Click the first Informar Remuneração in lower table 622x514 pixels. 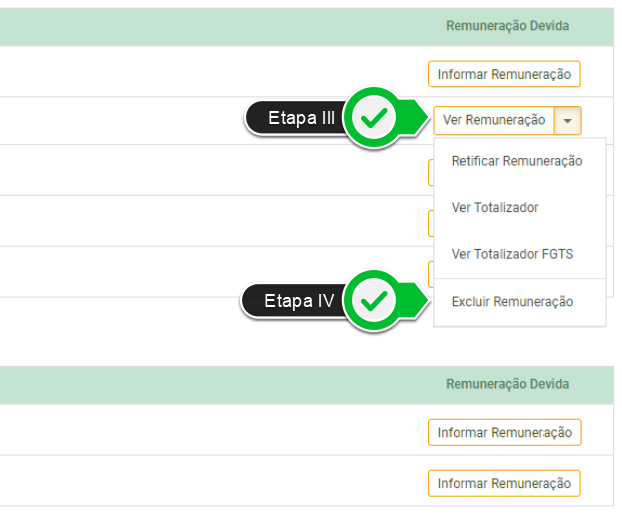[x=504, y=433]
